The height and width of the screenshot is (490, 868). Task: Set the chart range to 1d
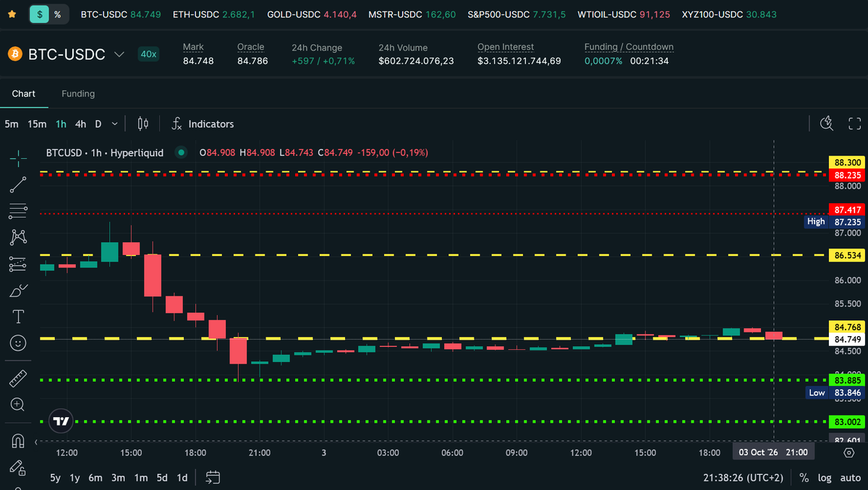tap(182, 478)
